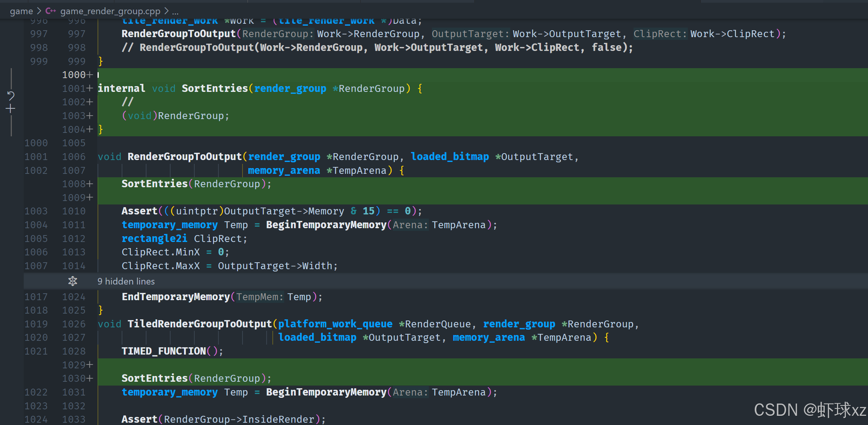This screenshot has height=425, width=868.
Task: Click modified line number 1030 in gutter
Action: pos(74,378)
